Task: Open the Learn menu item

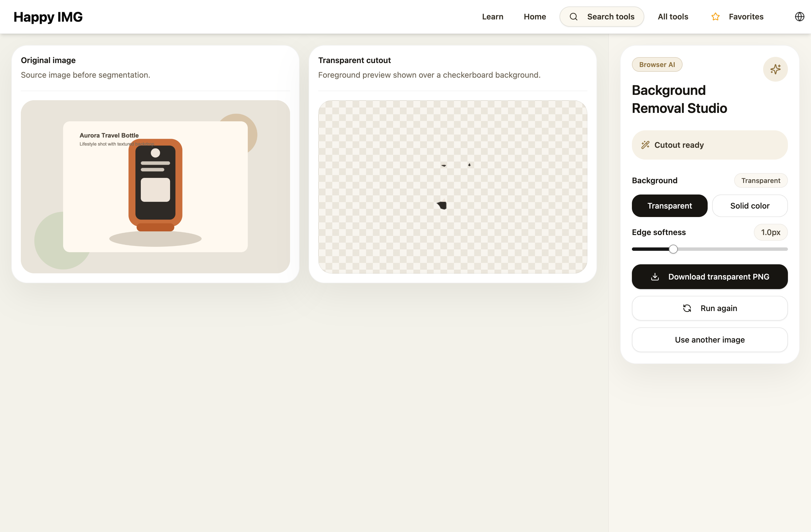Action: [493, 16]
